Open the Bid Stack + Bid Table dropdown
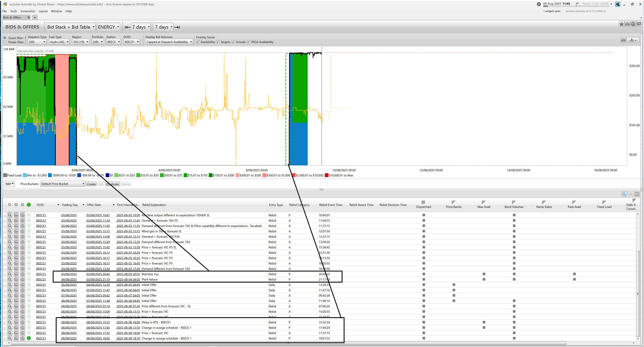 click(x=71, y=27)
